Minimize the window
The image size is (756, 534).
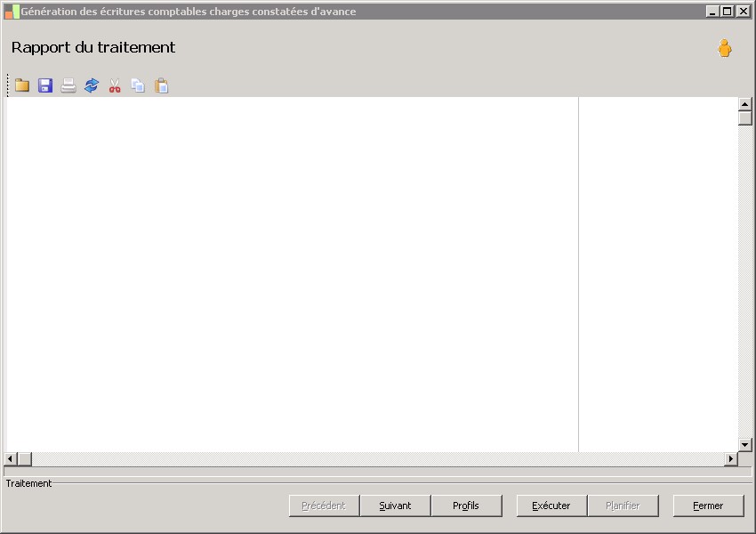point(712,11)
